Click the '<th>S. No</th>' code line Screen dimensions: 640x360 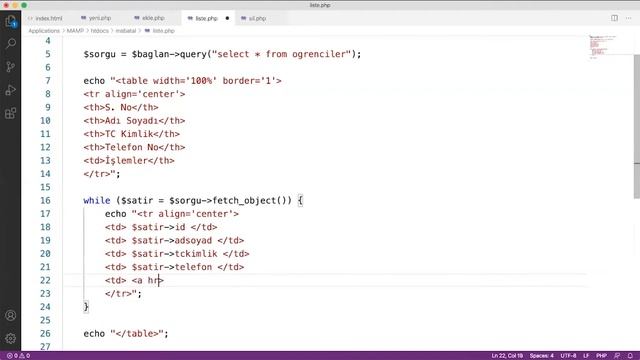[121, 107]
